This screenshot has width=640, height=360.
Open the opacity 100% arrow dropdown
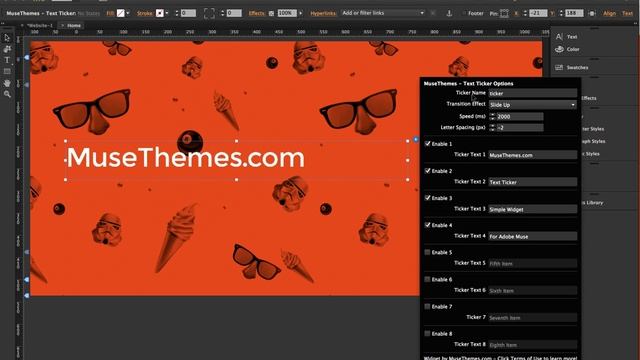tap(301, 13)
